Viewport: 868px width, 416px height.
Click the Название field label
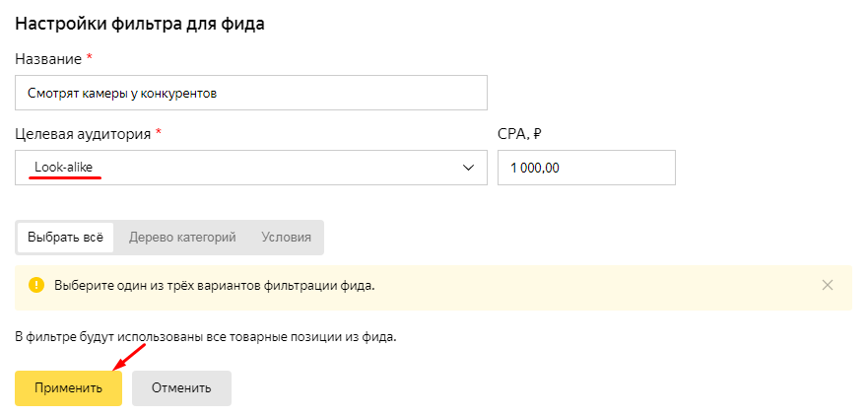48,59
